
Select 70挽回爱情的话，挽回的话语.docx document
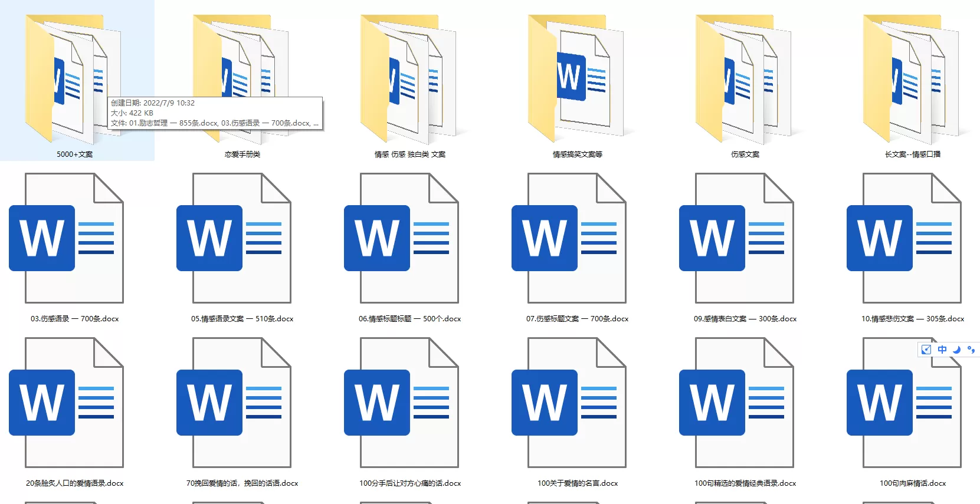click(242, 403)
